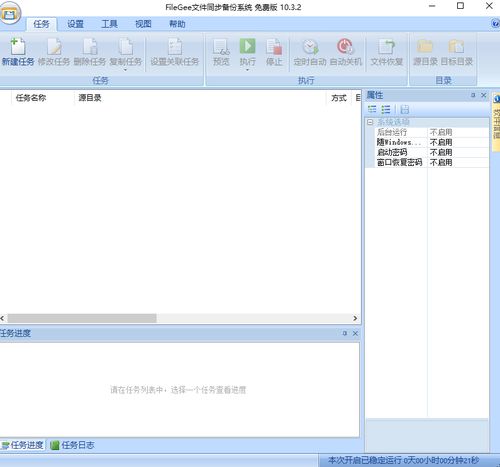Open the 工具 ribbon tab
Viewport: 500px width, 467px height.
point(109,24)
